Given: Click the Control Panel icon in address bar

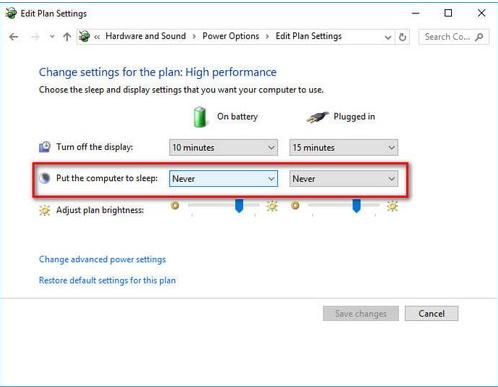Looking at the screenshot, I should (85, 36).
